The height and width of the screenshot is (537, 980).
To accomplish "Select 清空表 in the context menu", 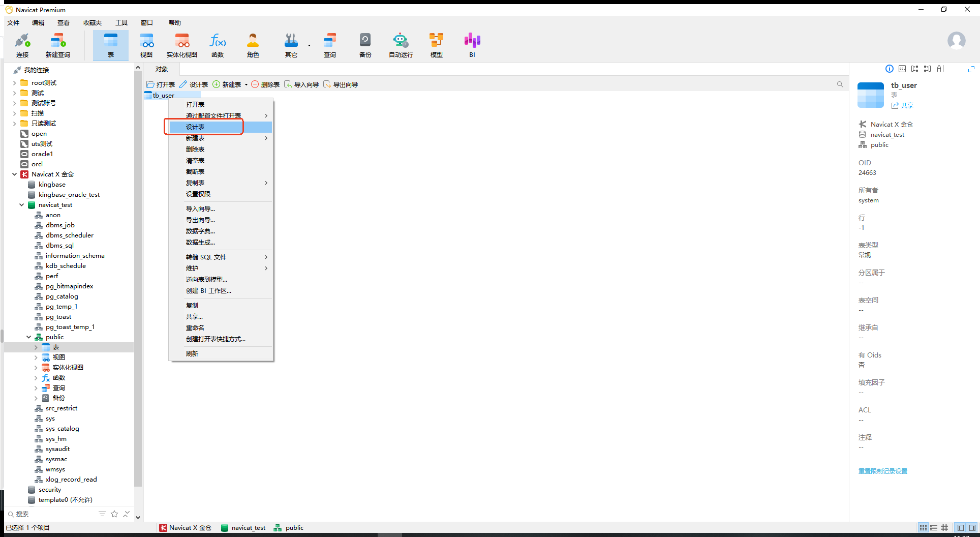I will pyautogui.click(x=221, y=161).
